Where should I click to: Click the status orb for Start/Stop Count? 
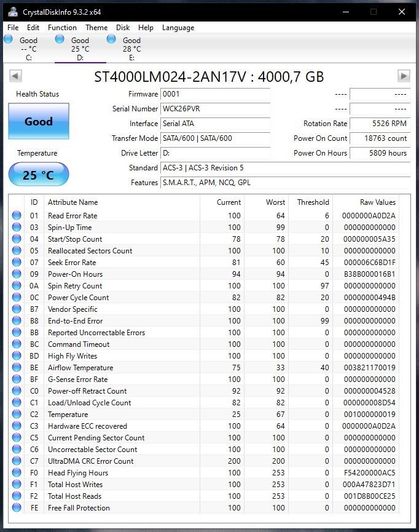tap(17, 239)
